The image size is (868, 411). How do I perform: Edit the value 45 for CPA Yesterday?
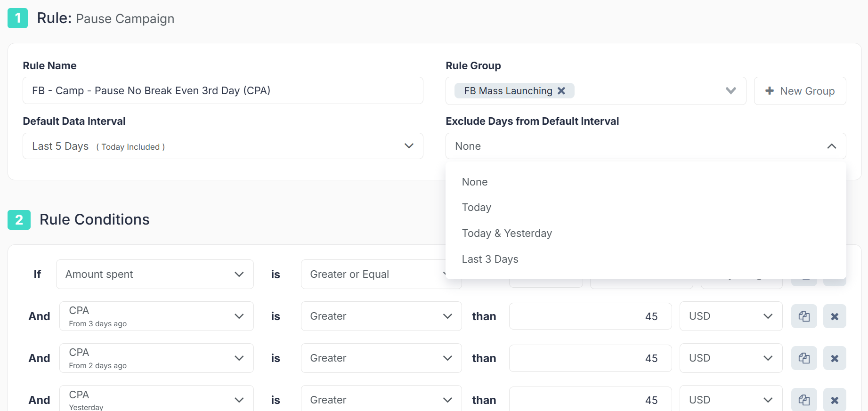coord(590,399)
